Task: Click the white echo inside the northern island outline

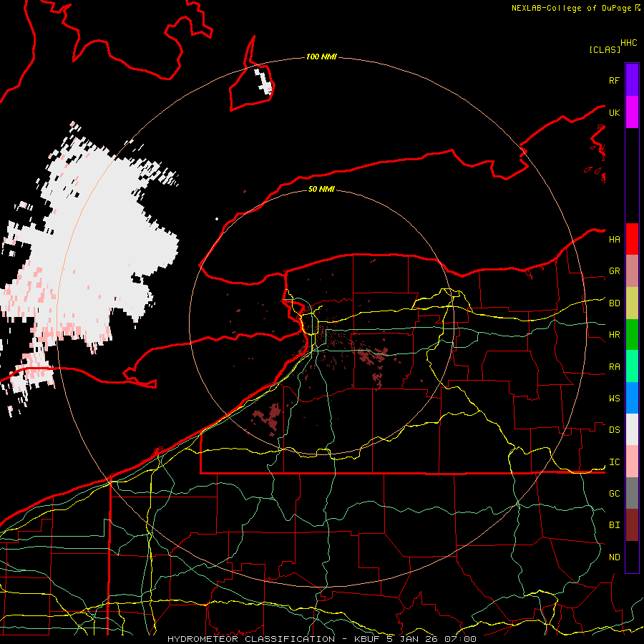Action: (x=263, y=82)
